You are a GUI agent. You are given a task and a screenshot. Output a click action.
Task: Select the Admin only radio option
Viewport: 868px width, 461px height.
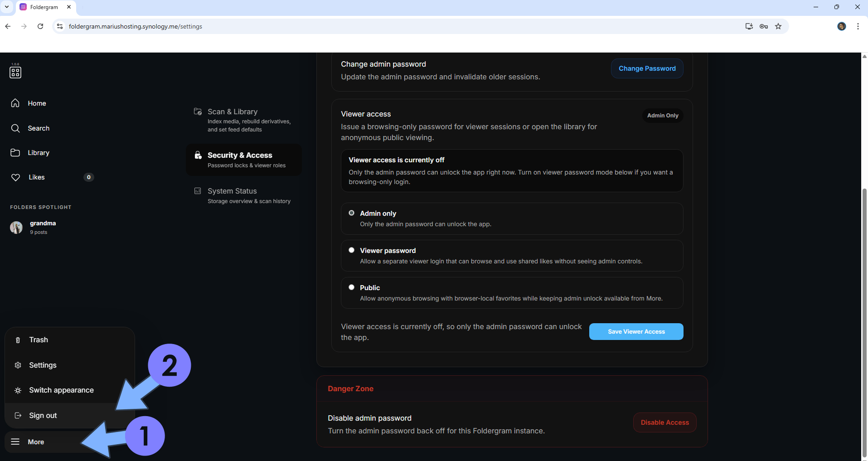point(351,213)
